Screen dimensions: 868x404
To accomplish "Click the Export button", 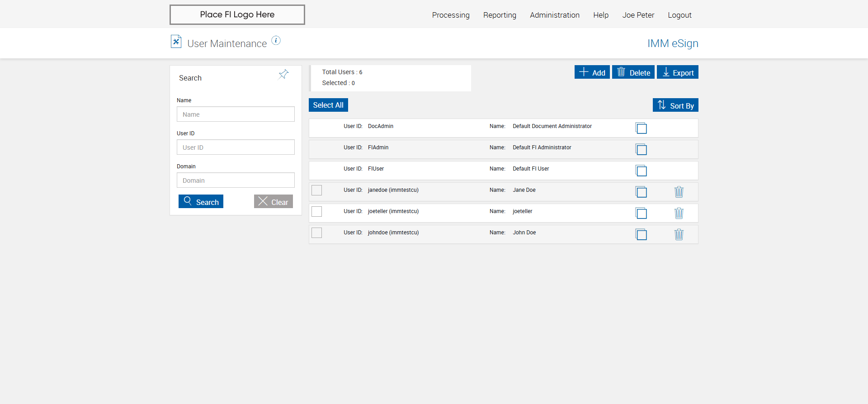I will 678,72.
